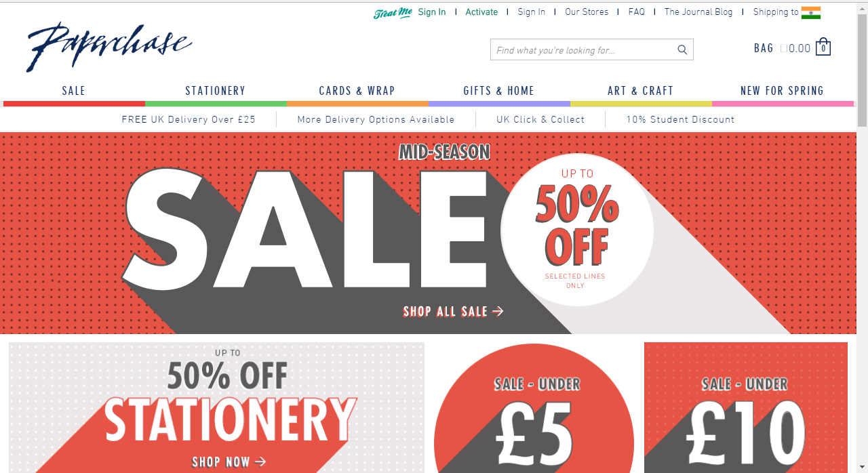Click the Sale Under £5 tile
Image resolution: width=868 pixels, height=473 pixels.
(534, 408)
